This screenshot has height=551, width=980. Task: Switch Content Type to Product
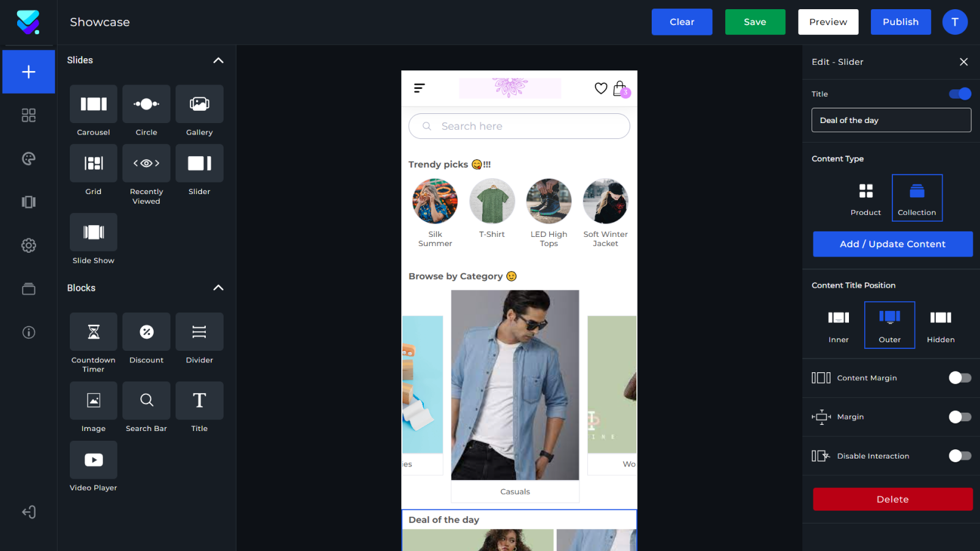(x=865, y=197)
